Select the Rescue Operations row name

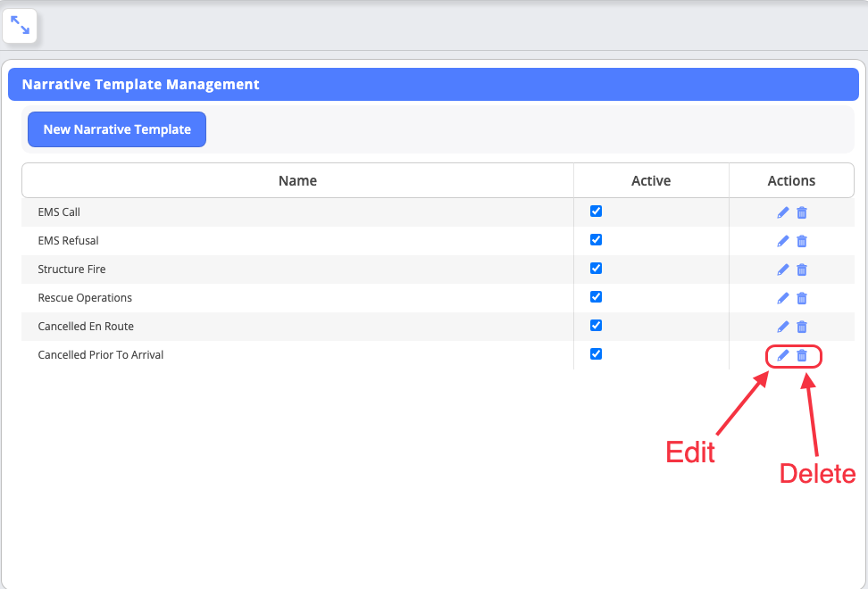85,298
